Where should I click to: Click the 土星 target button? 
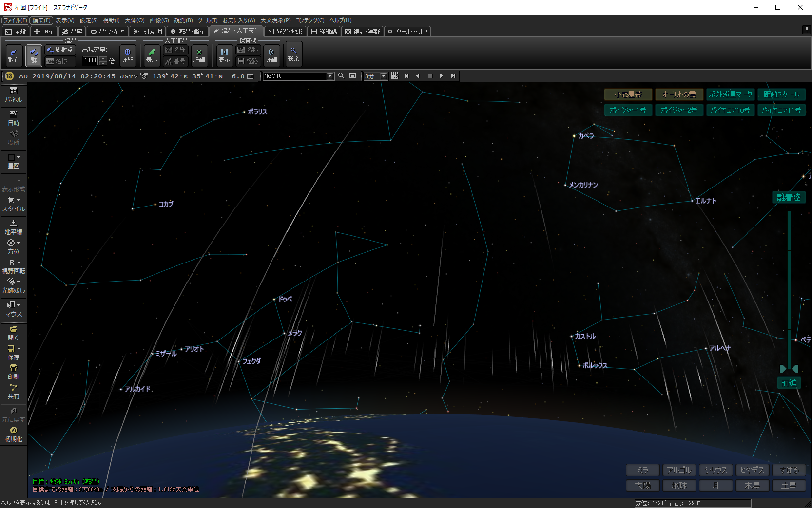point(789,486)
